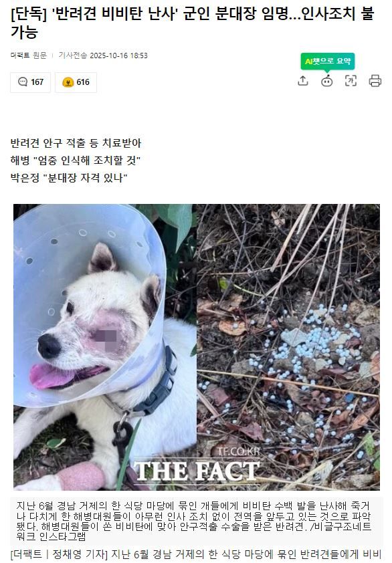Click the injured dog photo with cone

point(105,347)
